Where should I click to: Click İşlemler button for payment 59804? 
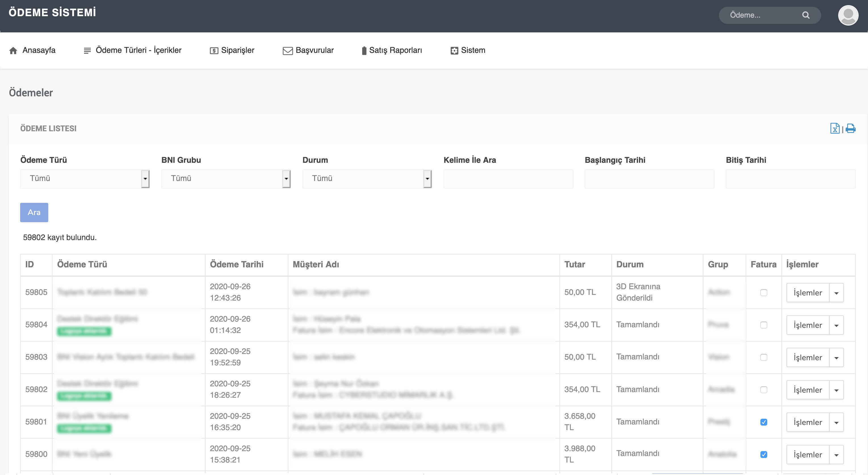808,325
